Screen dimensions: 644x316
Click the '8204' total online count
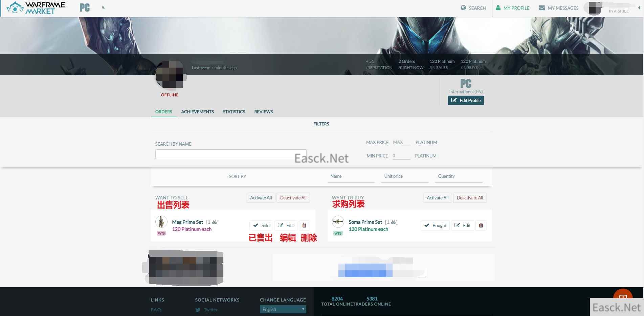337,299
